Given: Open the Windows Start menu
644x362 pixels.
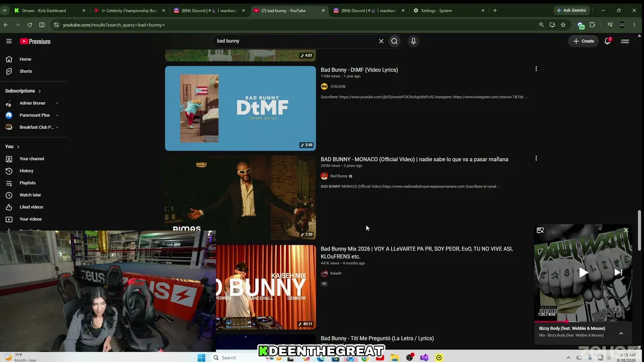Looking at the screenshot, I should [201, 357].
